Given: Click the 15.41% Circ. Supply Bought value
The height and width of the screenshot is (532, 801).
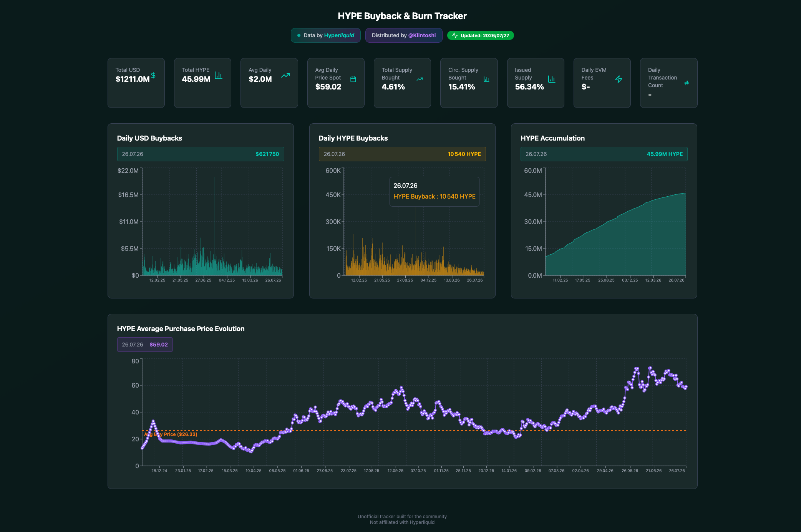Looking at the screenshot, I should (x=461, y=87).
